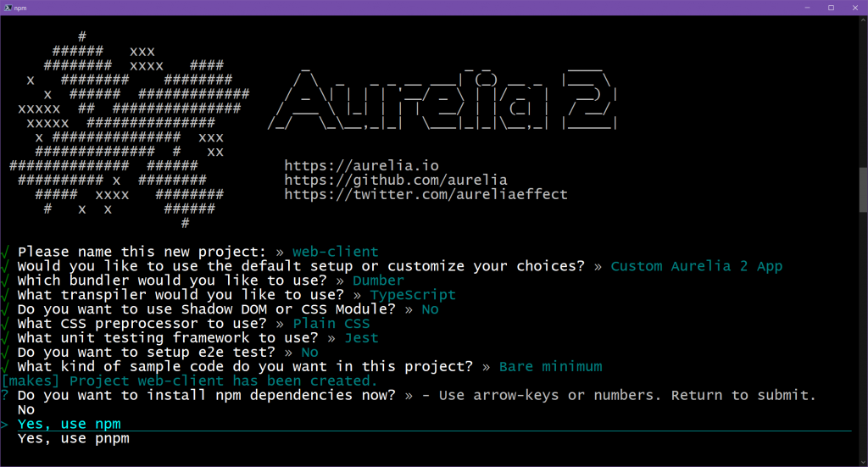Click the 'Jest' testing framework answer
868x467 pixels.
[361, 338]
